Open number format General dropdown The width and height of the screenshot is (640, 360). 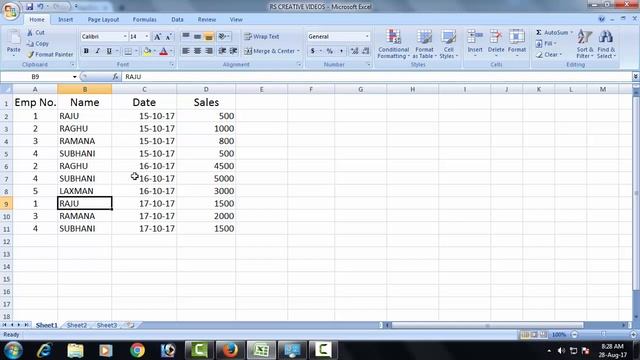[x=367, y=36]
